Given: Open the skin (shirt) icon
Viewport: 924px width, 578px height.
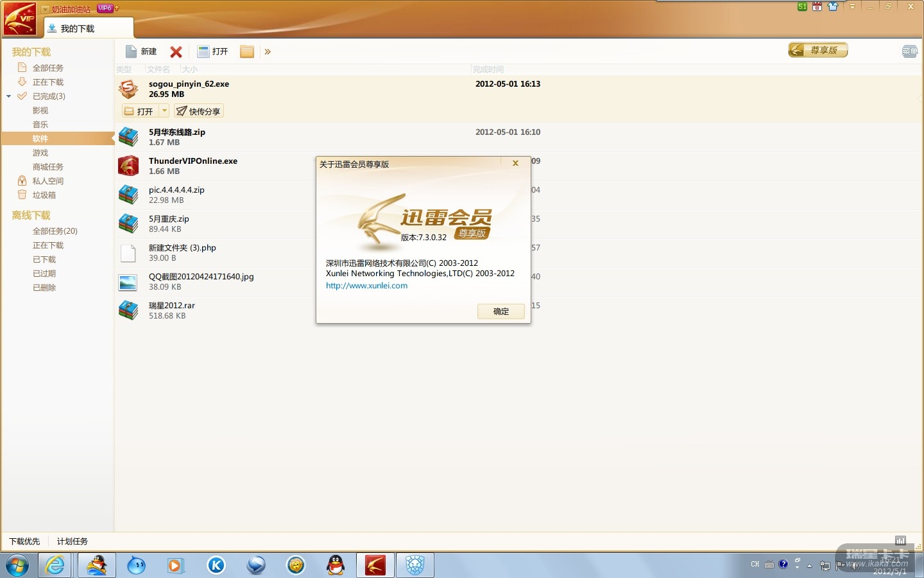Looking at the screenshot, I should (x=833, y=6).
